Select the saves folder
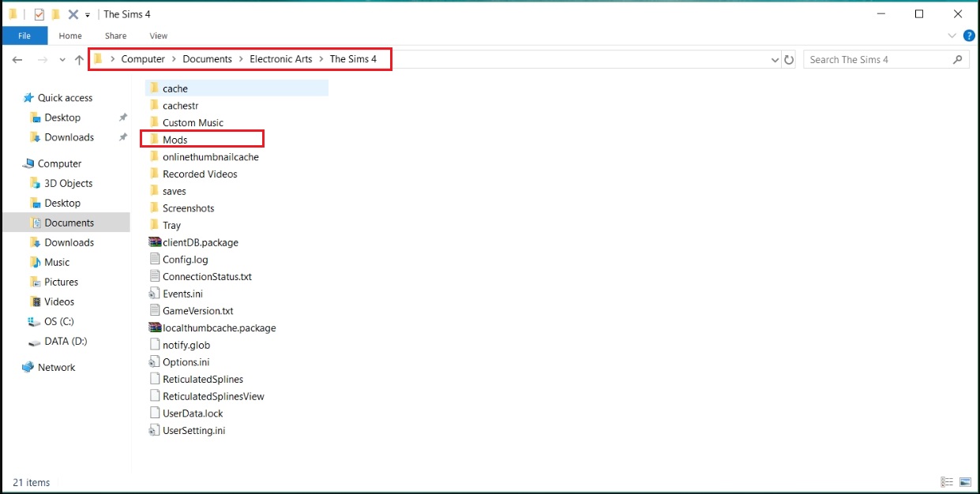This screenshot has height=494, width=980. (175, 191)
